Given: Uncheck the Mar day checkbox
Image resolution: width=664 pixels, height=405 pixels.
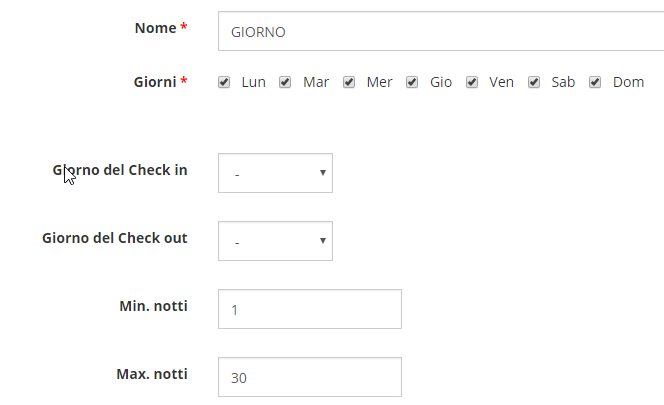Looking at the screenshot, I should point(285,82).
